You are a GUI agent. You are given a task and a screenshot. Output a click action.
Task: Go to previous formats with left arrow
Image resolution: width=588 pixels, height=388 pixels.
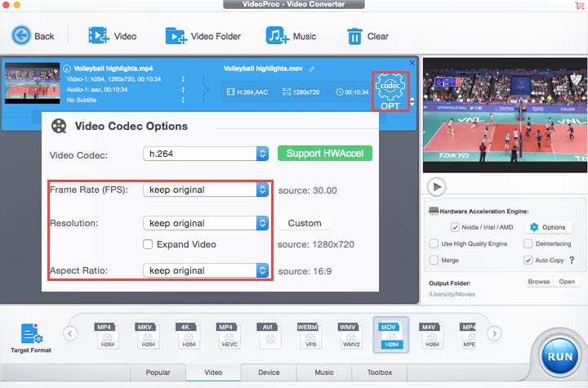pyautogui.click(x=70, y=333)
